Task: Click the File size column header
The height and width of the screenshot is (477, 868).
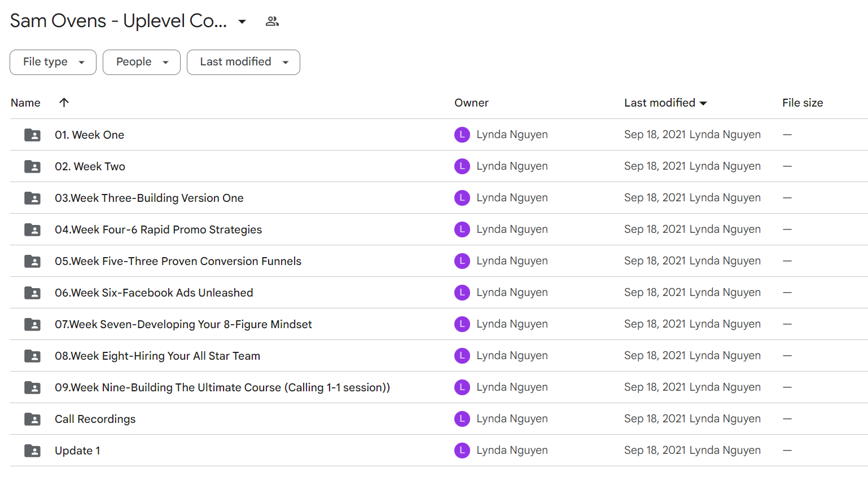Action: [x=803, y=103]
